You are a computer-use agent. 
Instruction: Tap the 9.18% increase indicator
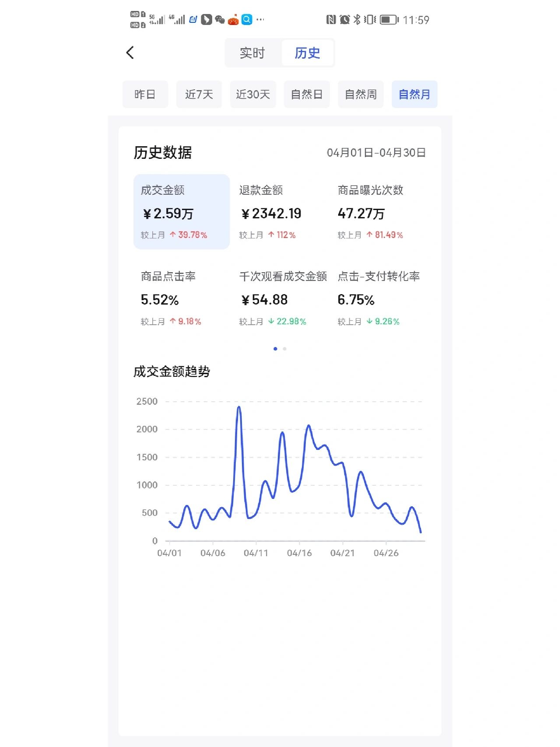[185, 322]
